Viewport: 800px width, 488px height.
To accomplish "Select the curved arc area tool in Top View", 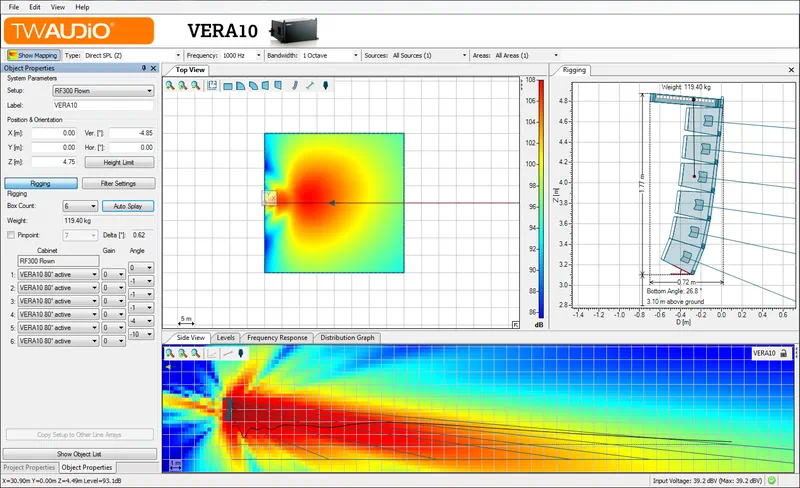I will pyautogui.click(x=253, y=86).
